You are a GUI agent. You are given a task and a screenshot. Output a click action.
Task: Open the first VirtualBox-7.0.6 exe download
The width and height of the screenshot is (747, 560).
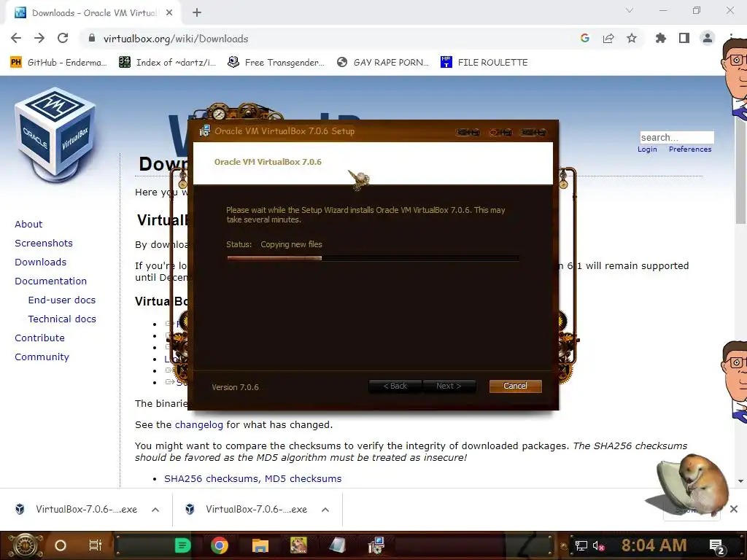(77, 510)
